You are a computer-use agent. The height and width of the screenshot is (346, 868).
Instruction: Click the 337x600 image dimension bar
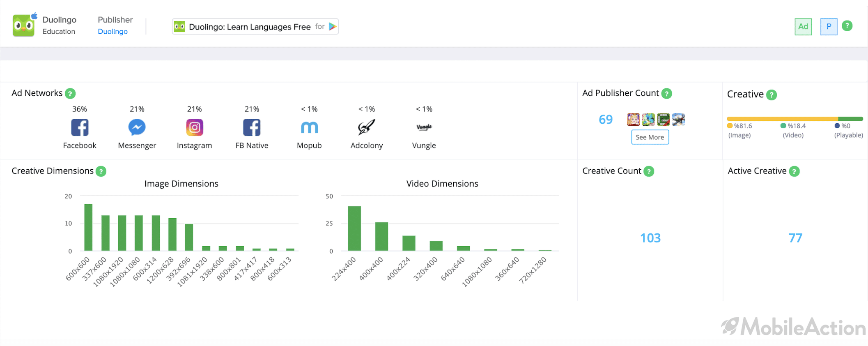click(106, 233)
